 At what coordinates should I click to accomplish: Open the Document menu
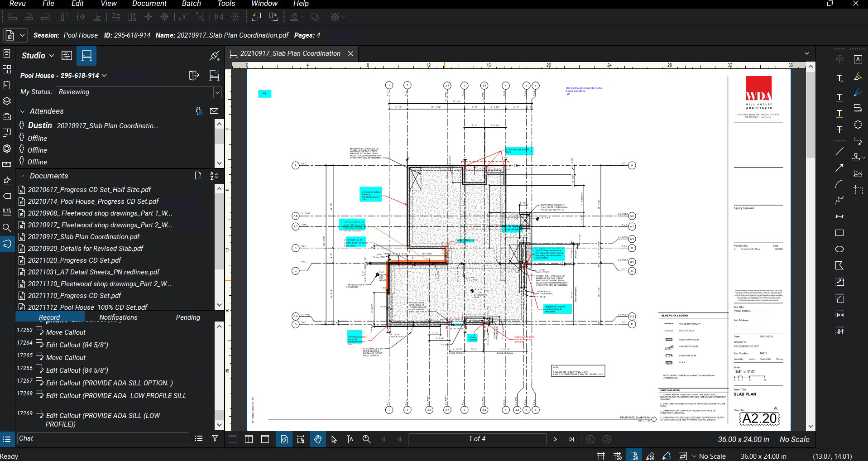(x=149, y=4)
